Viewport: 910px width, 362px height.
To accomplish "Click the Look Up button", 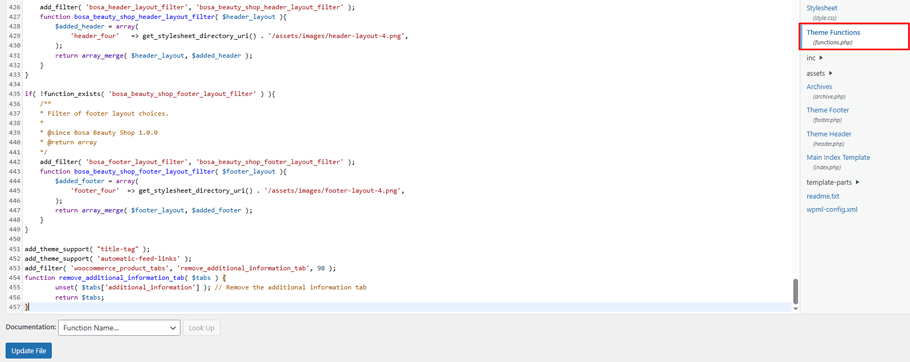I will coord(201,328).
